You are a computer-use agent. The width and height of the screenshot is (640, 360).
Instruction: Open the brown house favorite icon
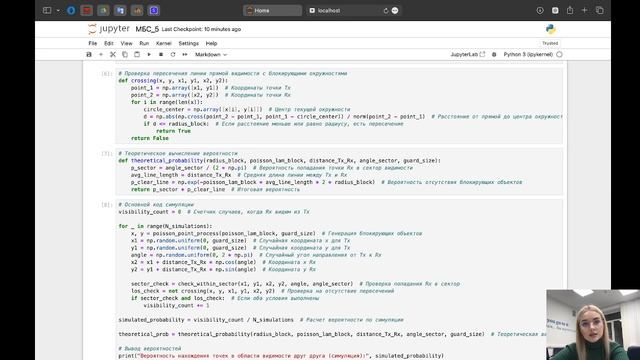(x=137, y=10)
